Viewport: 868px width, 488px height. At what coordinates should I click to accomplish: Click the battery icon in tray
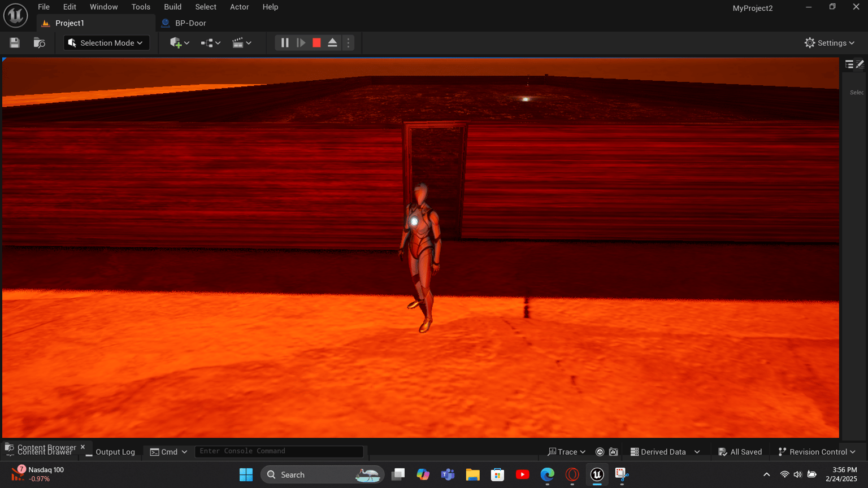[812, 474]
